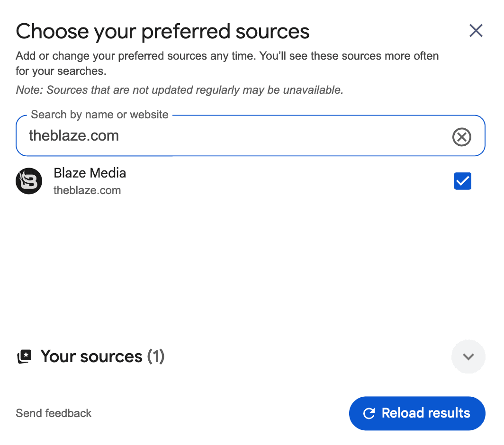Click the Your sources heading
The width and height of the screenshot is (504, 445).
91,356
